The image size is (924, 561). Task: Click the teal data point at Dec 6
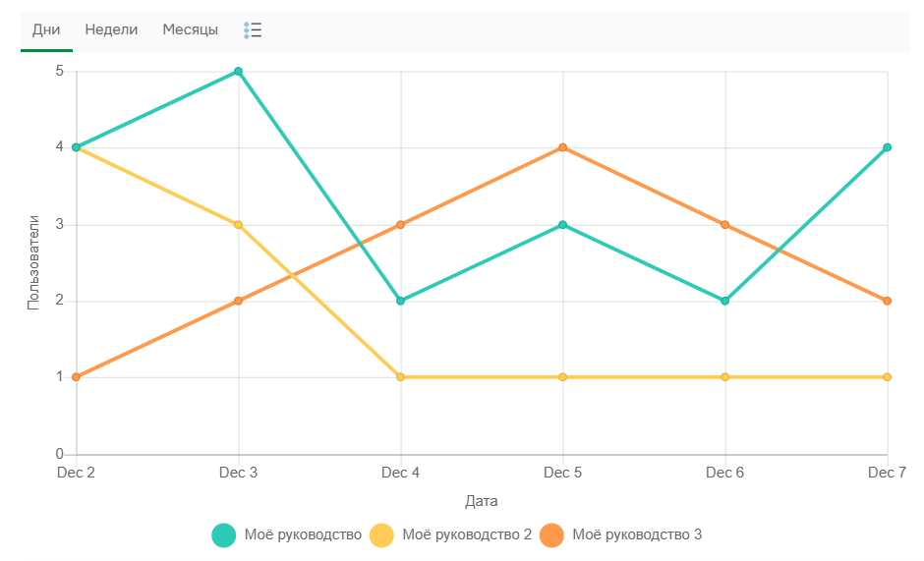pos(724,301)
